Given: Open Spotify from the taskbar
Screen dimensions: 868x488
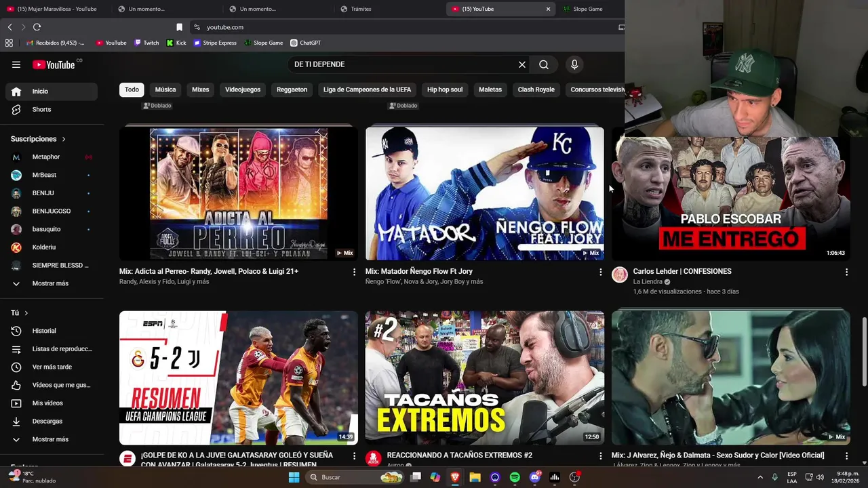Looking at the screenshot, I should click(x=515, y=477).
